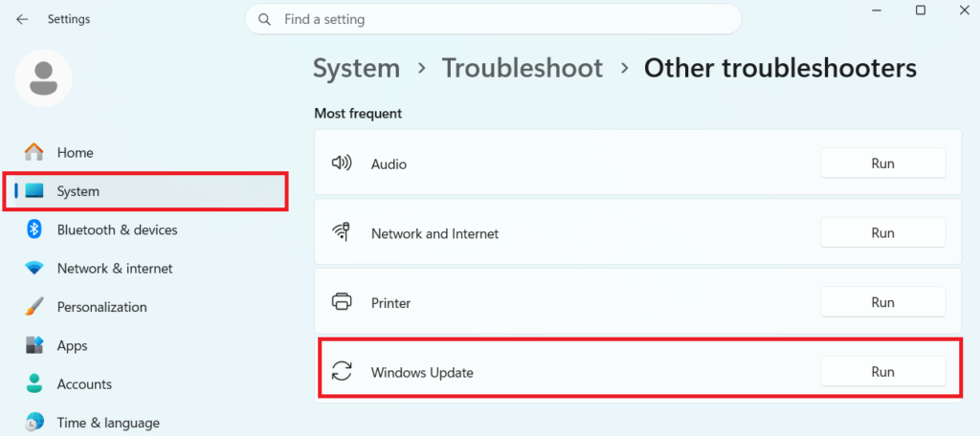Click the System monitor icon

[x=33, y=191]
